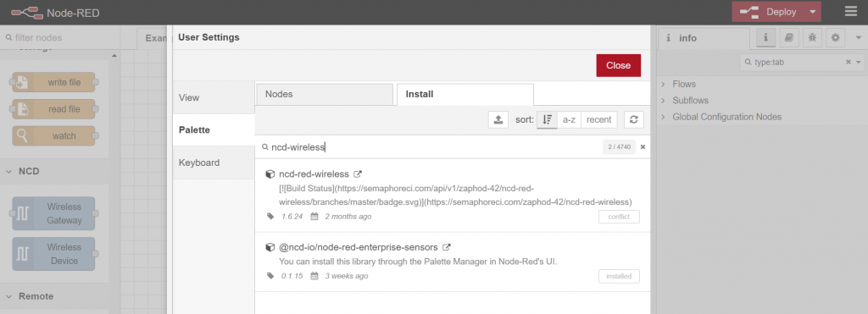
Task: Click the Deploy button
Action: 770,12
